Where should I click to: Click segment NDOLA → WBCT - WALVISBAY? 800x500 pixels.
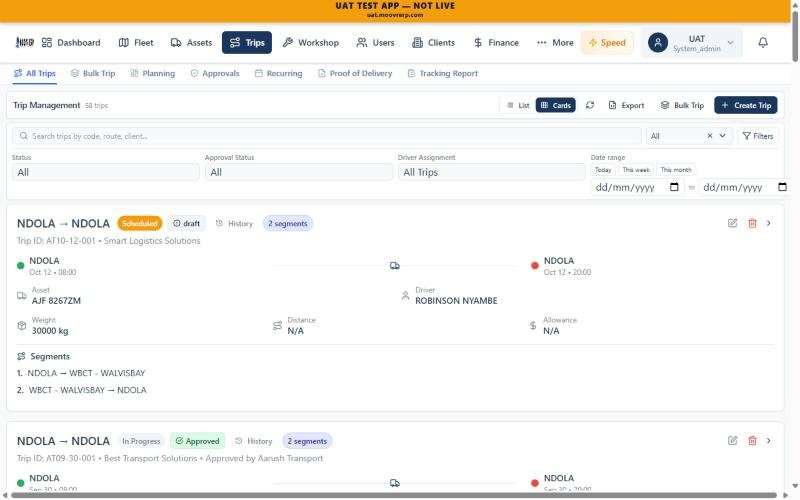click(x=86, y=373)
